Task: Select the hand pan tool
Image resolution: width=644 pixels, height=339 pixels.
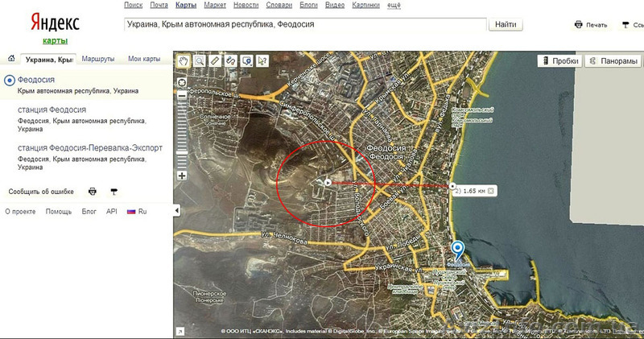Action: [x=184, y=60]
